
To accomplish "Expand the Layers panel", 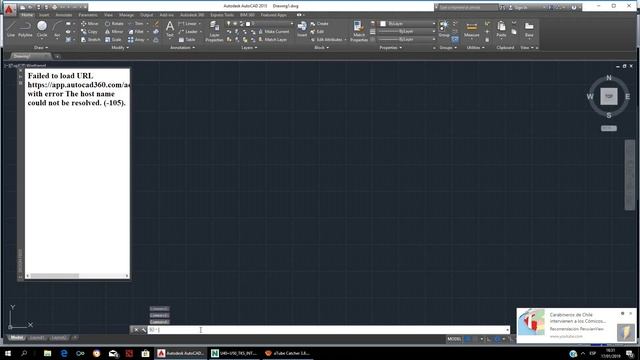I will (x=249, y=48).
